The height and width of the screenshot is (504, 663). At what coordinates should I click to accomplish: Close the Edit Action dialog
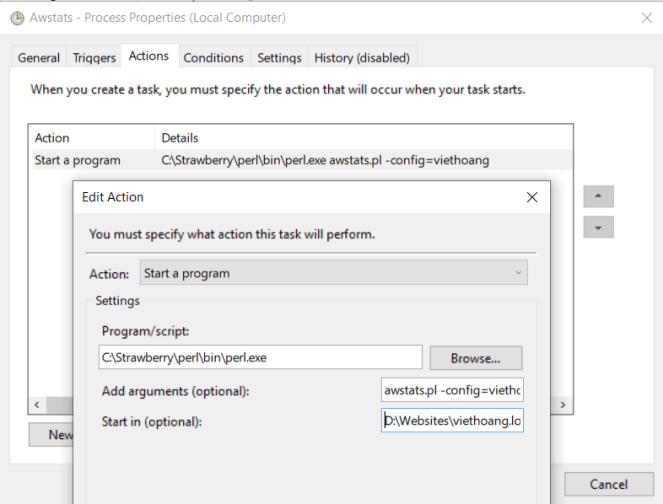pyautogui.click(x=532, y=198)
